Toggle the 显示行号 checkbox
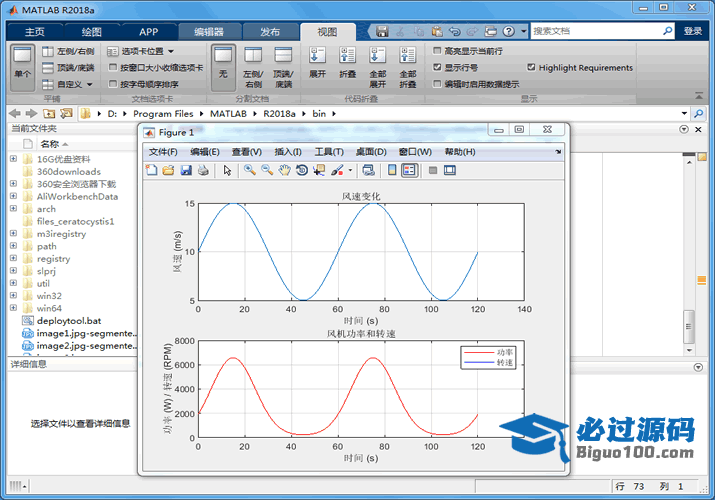This screenshot has height=500, width=715. 437,67
